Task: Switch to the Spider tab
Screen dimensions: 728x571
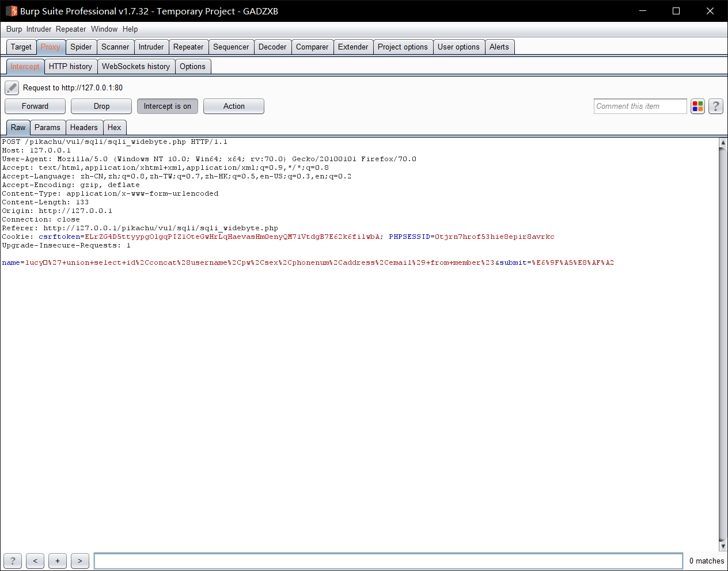Action: coord(81,47)
